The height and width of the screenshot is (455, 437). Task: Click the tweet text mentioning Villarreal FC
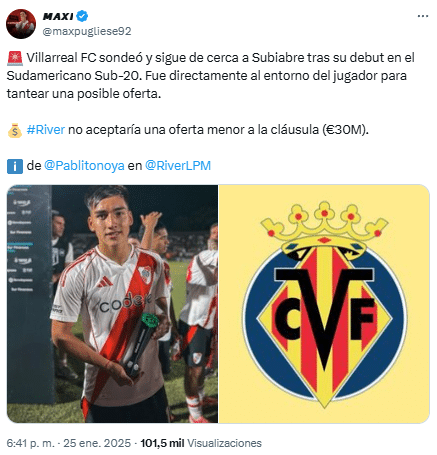[x=211, y=76]
